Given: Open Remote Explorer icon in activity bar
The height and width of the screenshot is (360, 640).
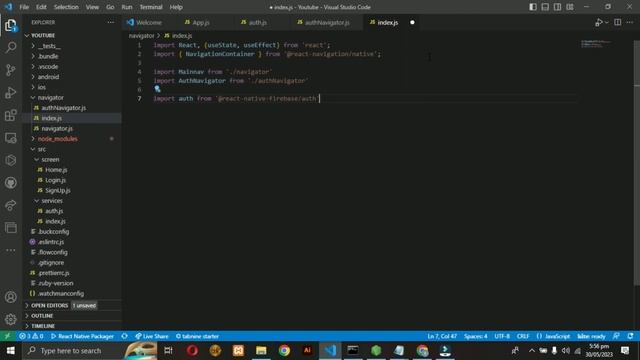Looking at the screenshot, I should click(11, 138).
